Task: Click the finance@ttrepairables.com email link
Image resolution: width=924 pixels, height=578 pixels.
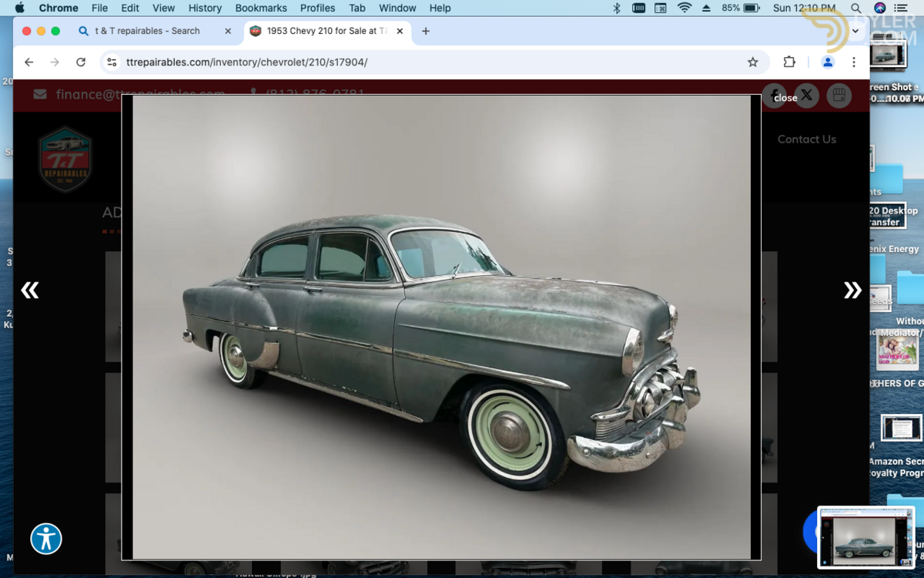Action: 140,94
